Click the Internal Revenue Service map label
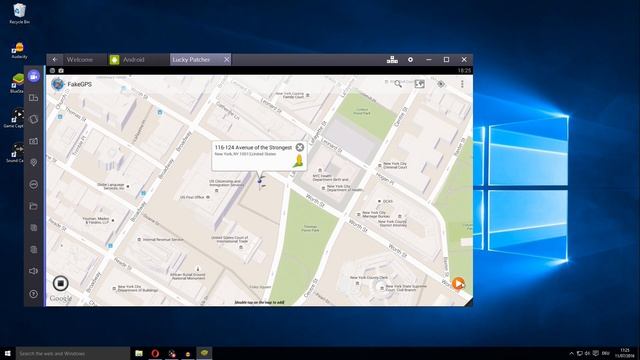The height and width of the screenshot is (360, 640). point(163,240)
